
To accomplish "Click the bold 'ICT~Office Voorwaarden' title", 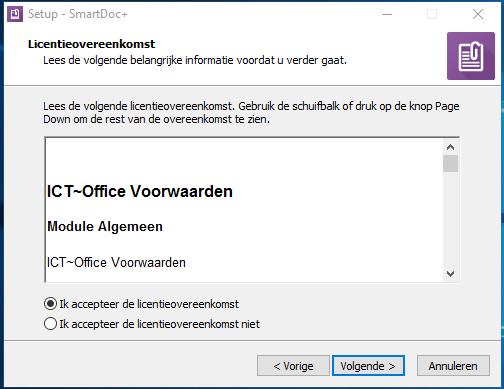I will [x=140, y=191].
